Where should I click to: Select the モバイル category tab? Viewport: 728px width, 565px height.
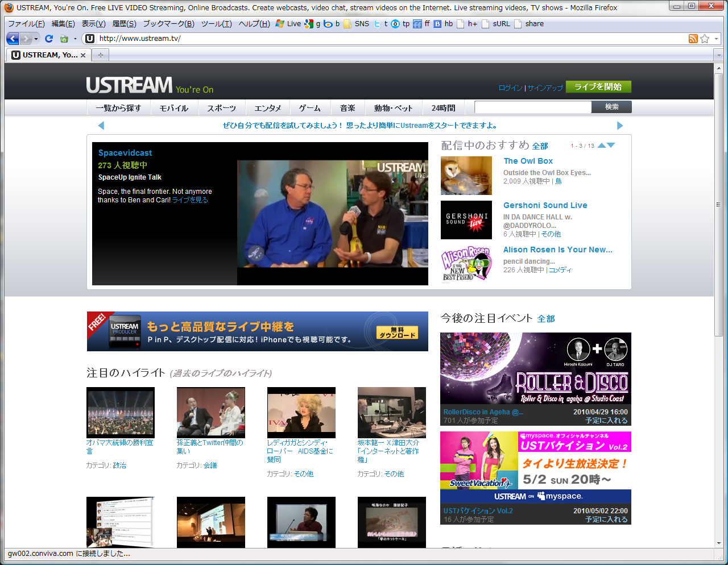coord(173,108)
